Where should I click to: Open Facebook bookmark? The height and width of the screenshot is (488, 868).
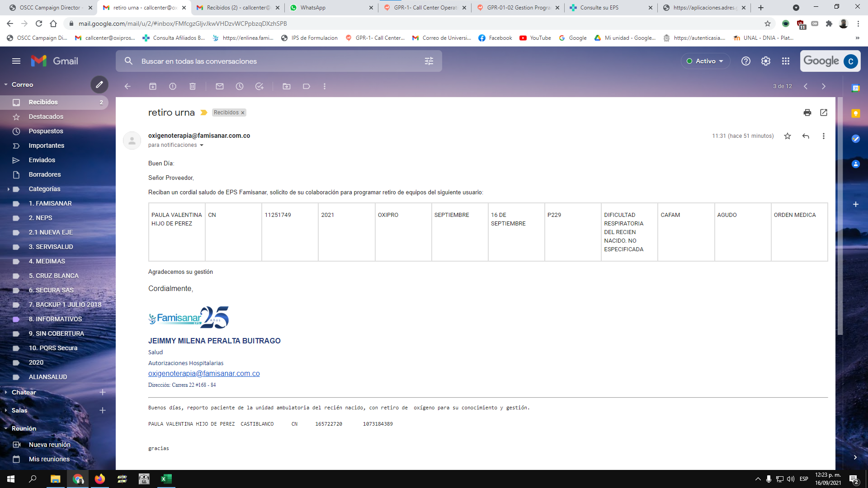(x=495, y=38)
